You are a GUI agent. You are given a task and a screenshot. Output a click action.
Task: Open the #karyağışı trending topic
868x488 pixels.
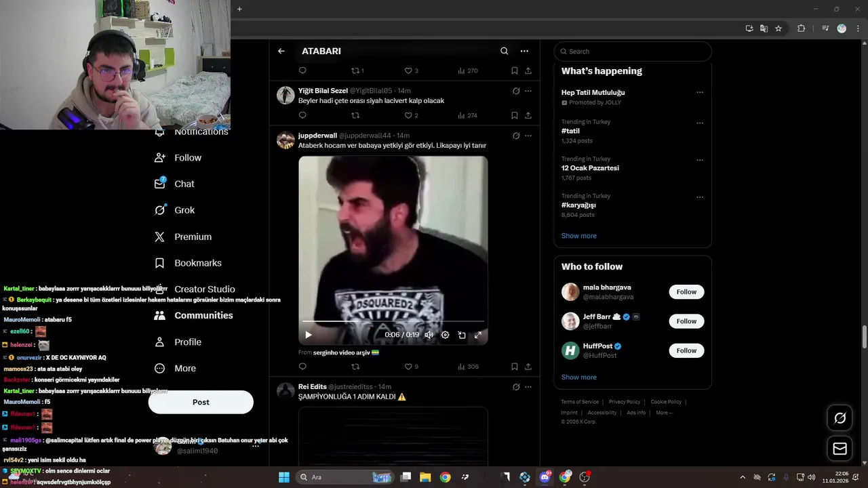point(578,205)
